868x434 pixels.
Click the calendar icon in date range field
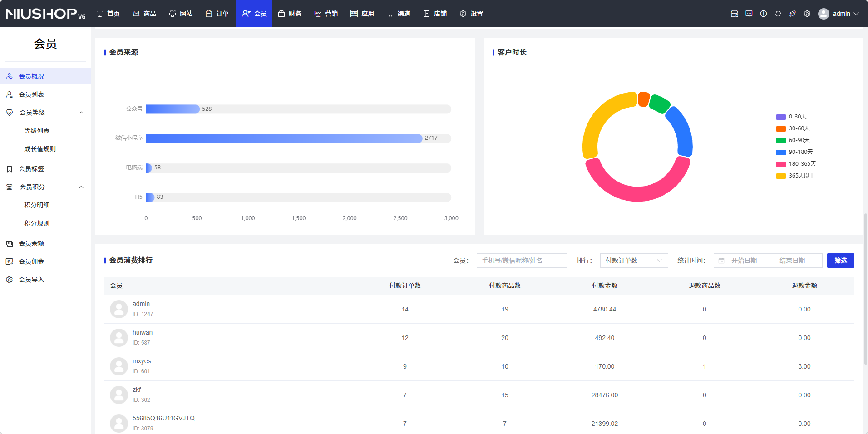[x=721, y=261]
